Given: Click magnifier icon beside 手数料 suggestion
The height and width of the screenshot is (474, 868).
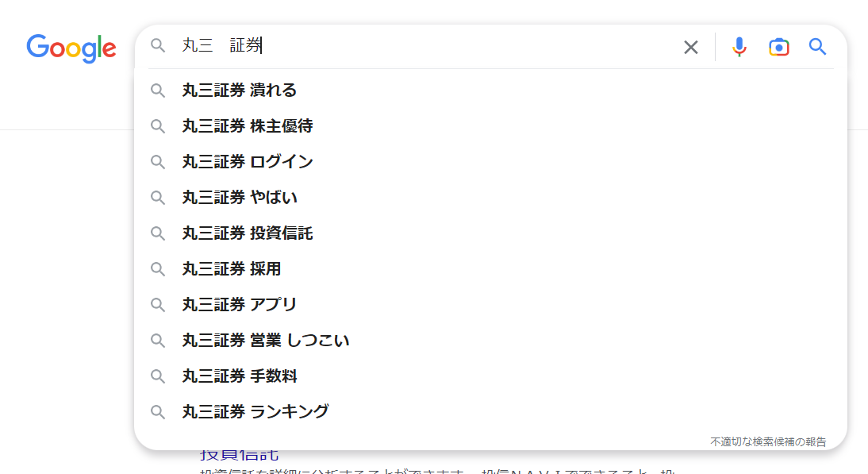Looking at the screenshot, I should click(158, 376).
